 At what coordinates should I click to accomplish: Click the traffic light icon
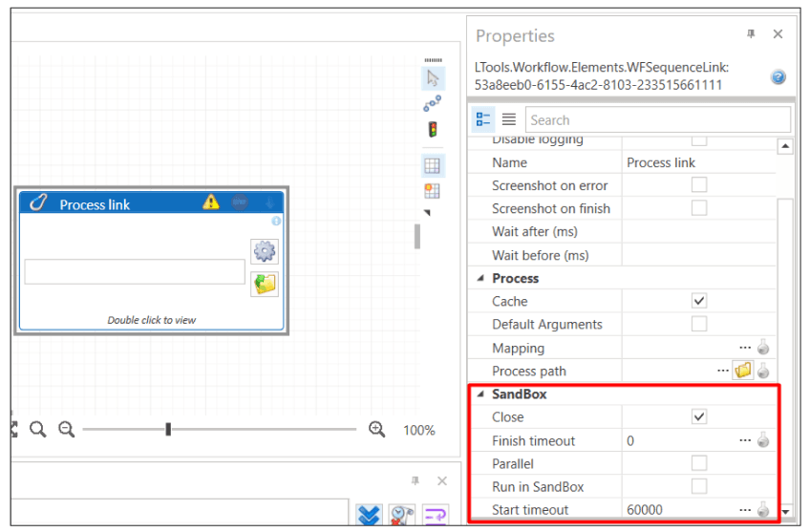(x=433, y=129)
